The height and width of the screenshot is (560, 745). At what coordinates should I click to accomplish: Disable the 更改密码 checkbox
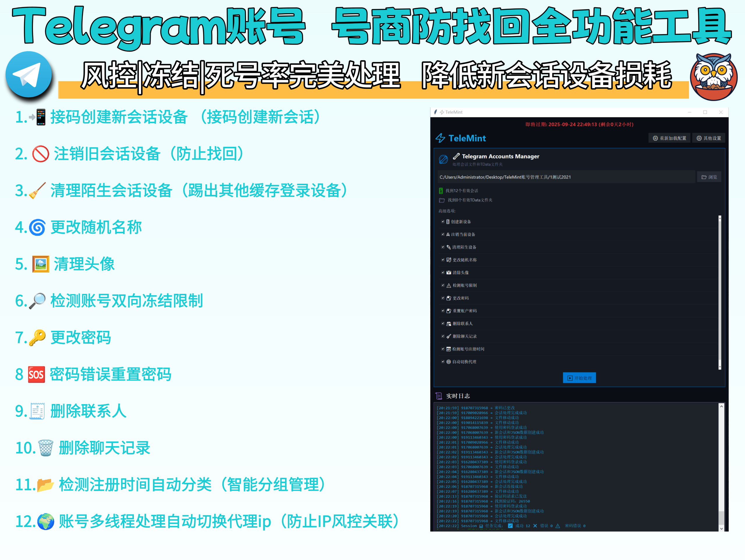443,298
